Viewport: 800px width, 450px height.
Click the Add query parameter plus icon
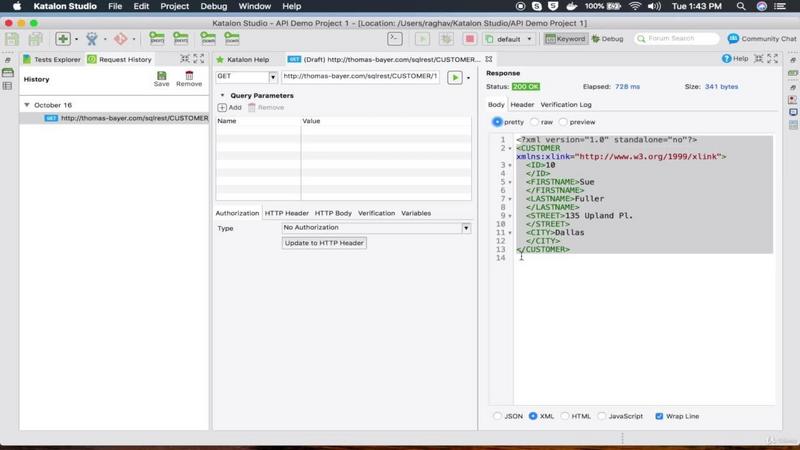[222, 108]
